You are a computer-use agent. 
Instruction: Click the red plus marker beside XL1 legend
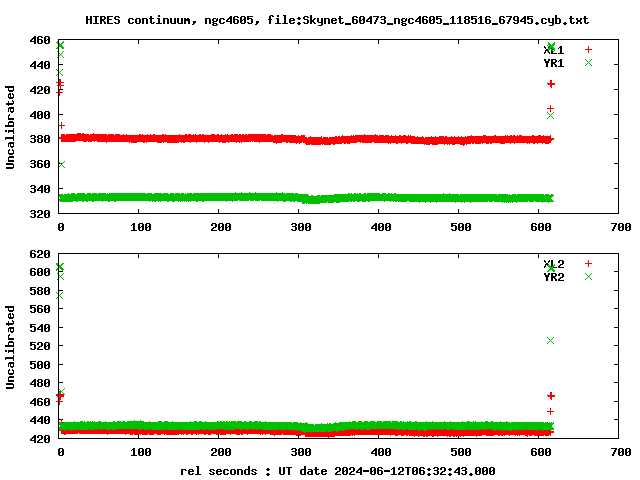click(x=588, y=49)
